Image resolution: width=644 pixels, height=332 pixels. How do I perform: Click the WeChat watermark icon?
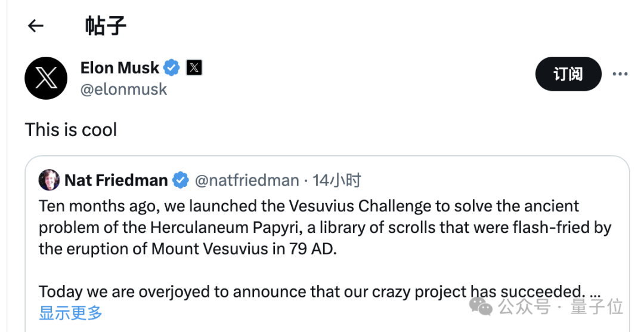(481, 306)
